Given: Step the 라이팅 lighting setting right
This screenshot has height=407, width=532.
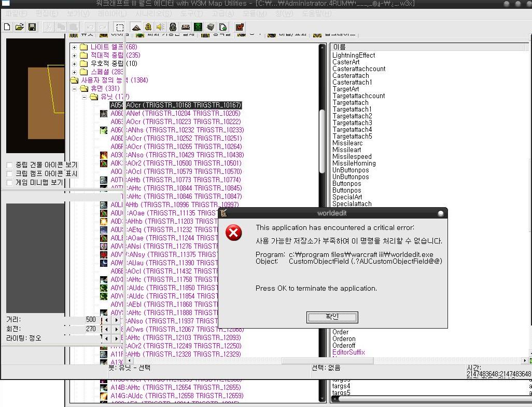Looking at the screenshot, I should click(x=116, y=338).
